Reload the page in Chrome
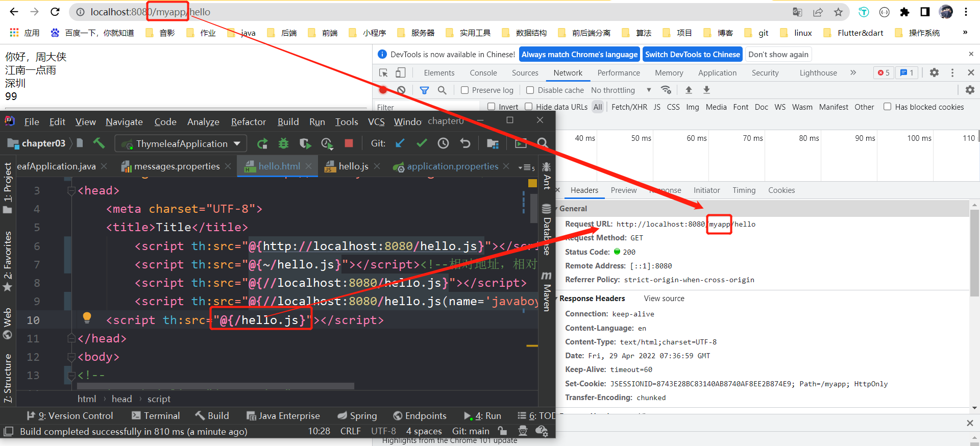 pos(55,12)
